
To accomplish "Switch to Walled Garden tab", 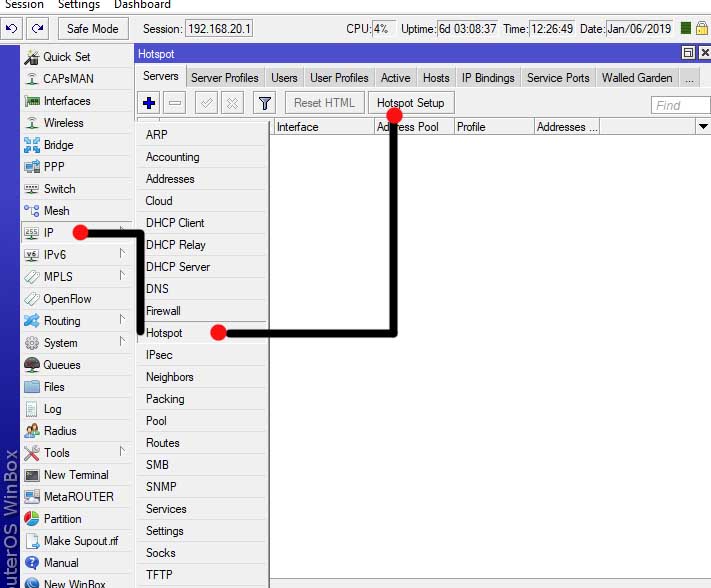I will click(x=637, y=78).
